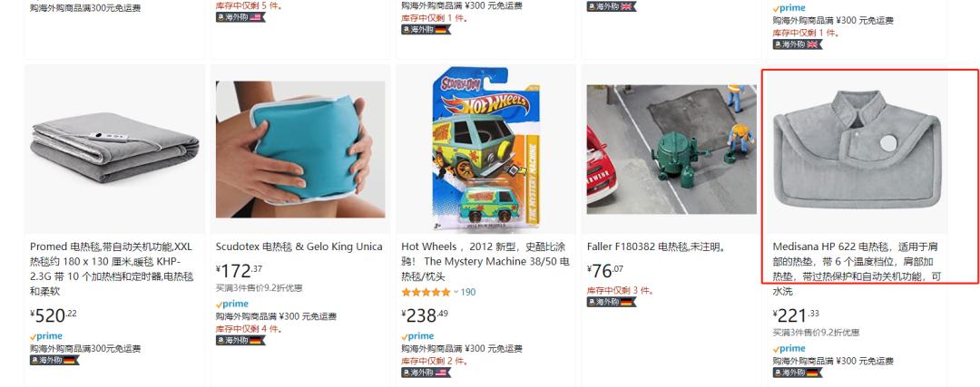The image size is (980, 387).
Task: Click the Hot Wheels five-star rating
Action: 426,292
